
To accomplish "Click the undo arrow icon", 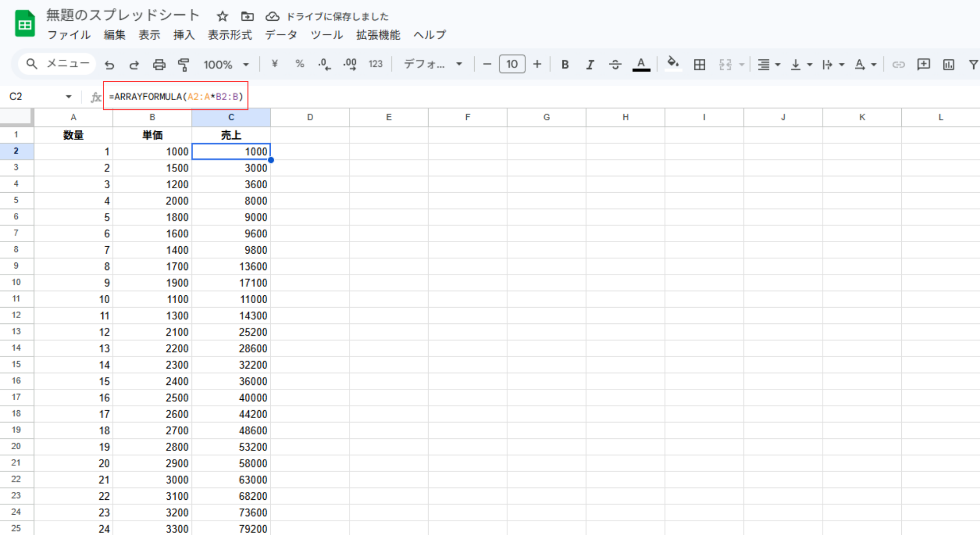I will [x=109, y=64].
